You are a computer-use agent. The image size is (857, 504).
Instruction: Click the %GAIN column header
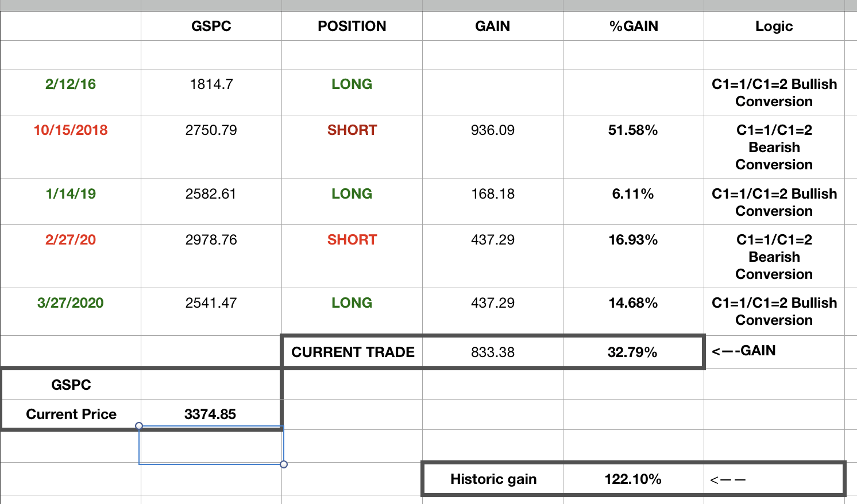click(634, 26)
